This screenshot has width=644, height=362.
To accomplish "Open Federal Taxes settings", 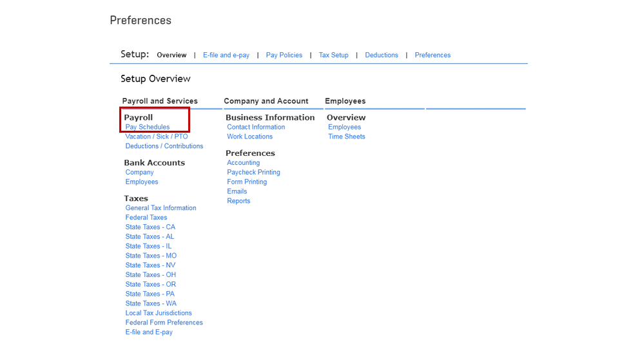I will 146,218.
